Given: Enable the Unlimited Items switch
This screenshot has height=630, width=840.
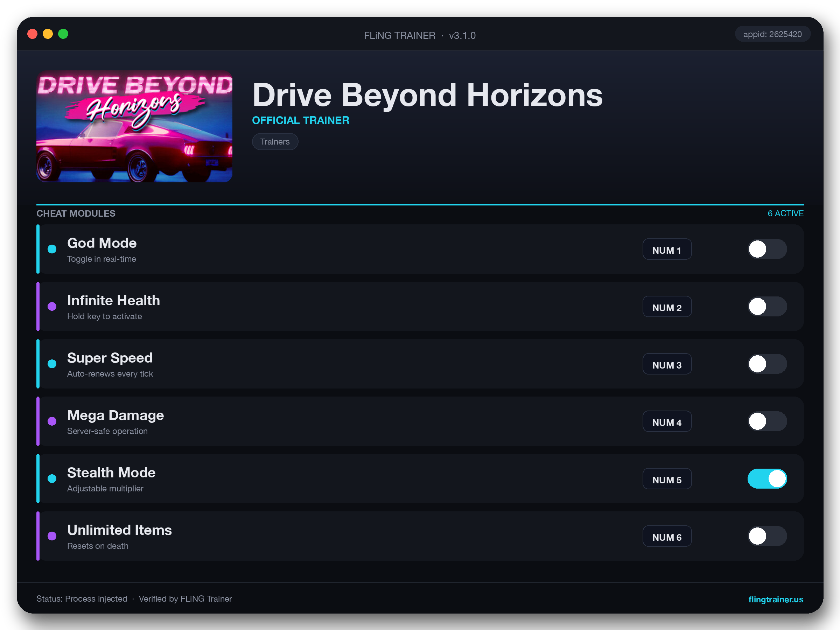Looking at the screenshot, I should [767, 536].
